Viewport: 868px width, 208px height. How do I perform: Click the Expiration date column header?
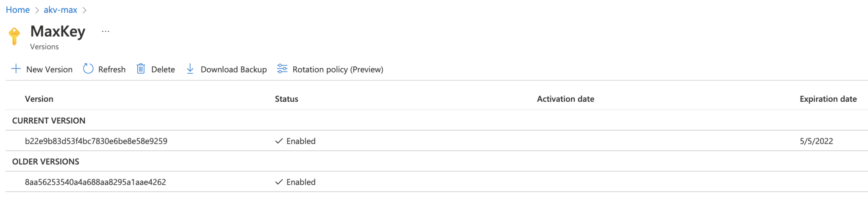828,99
